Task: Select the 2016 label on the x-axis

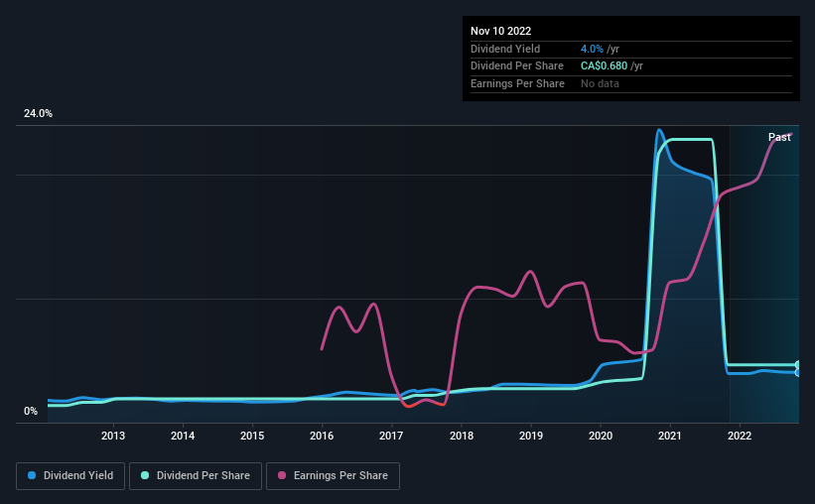Action: (x=322, y=436)
